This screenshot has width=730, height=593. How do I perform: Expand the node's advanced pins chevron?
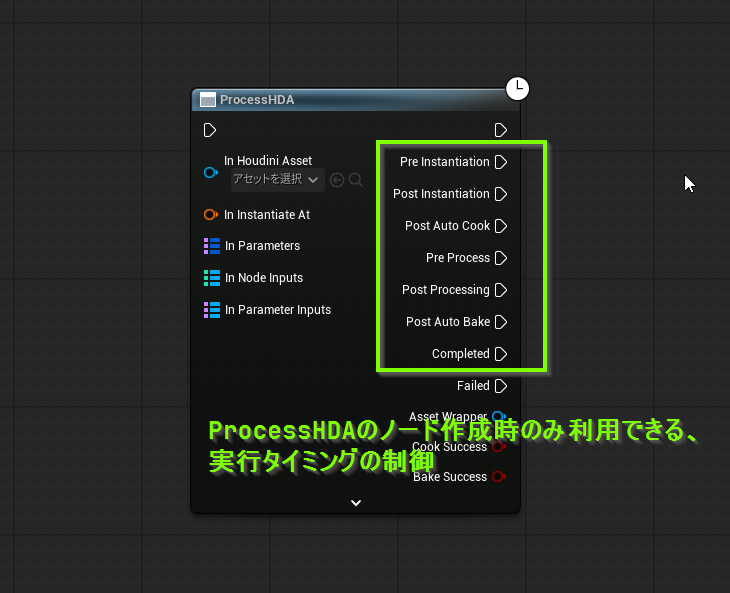coord(356,503)
